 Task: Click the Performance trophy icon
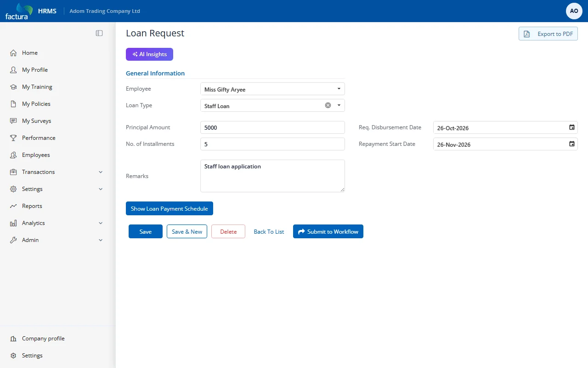click(13, 138)
